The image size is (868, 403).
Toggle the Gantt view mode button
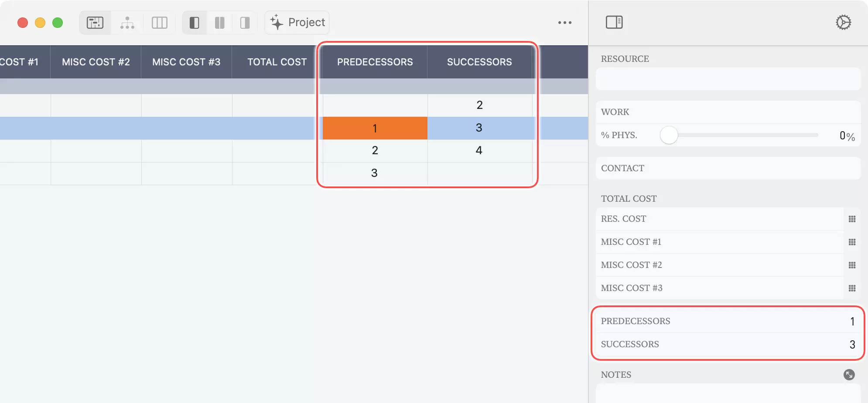[95, 22]
